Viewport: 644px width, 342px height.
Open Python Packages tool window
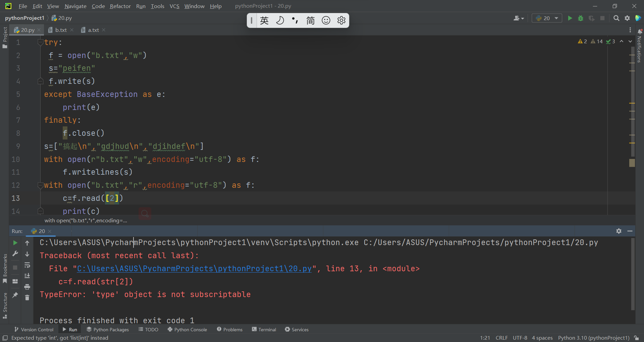click(108, 330)
